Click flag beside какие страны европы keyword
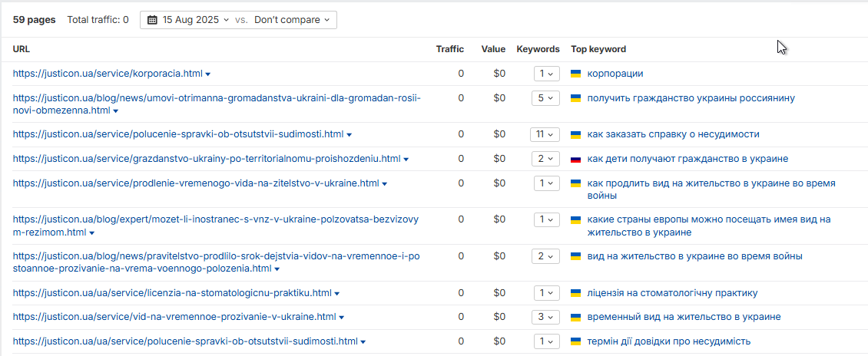Image resolution: width=868 pixels, height=356 pixels. click(x=575, y=220)
